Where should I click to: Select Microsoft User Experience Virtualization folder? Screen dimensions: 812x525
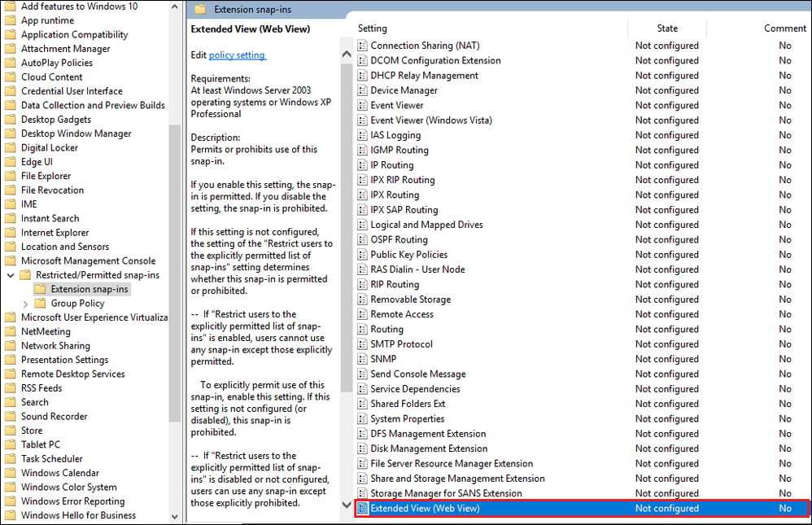pyautogui.click(x=94, y=317)
